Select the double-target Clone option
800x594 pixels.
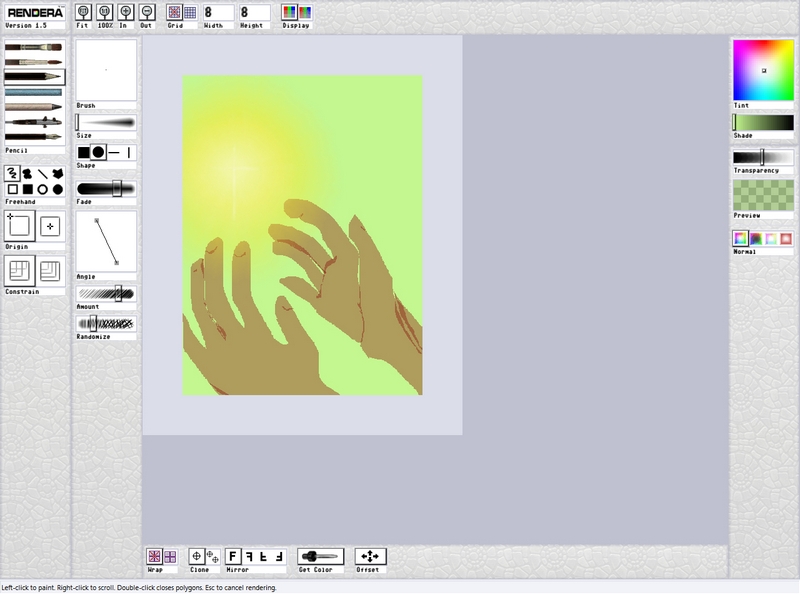tap(212, 556)
